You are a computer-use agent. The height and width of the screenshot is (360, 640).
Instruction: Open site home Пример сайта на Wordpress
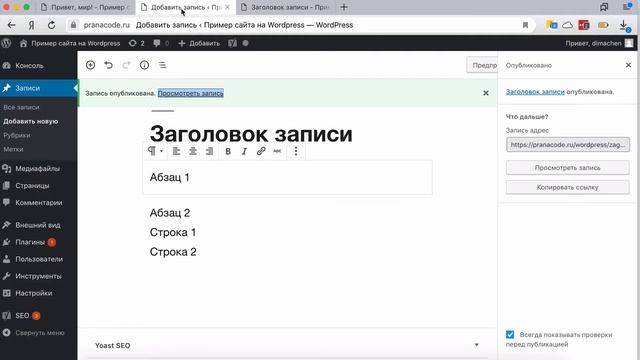tap(70, 43)
